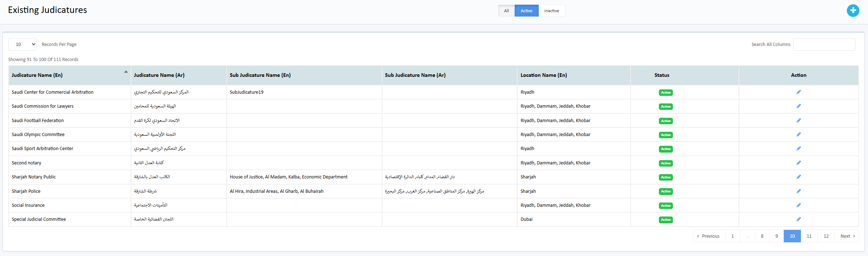Click 'Dubai' location cell
Screen dimensions: 868x256
point(574,219)
